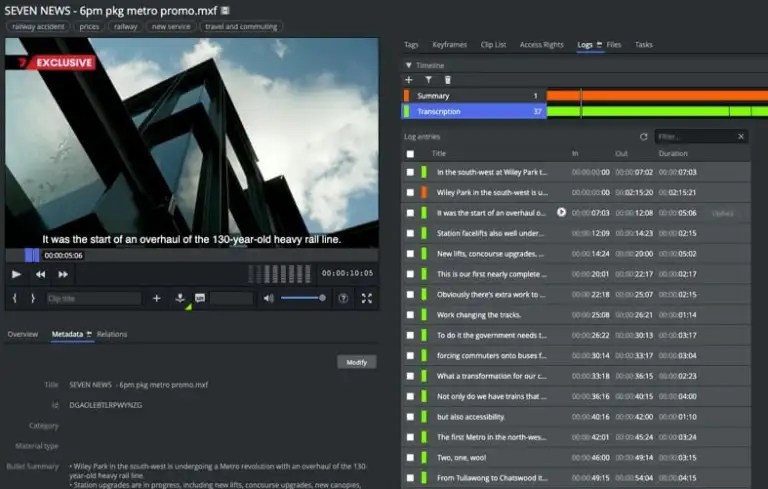The height and width of the screenshot is (489, 768).
Task: Adjust the volume slider in the player
Action: click(x=302, y=298)
